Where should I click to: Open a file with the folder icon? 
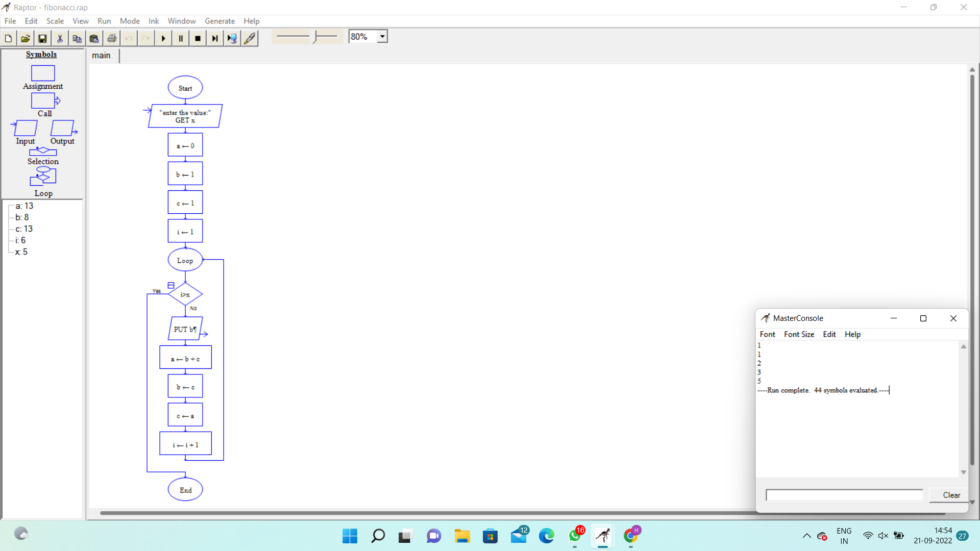25,38
